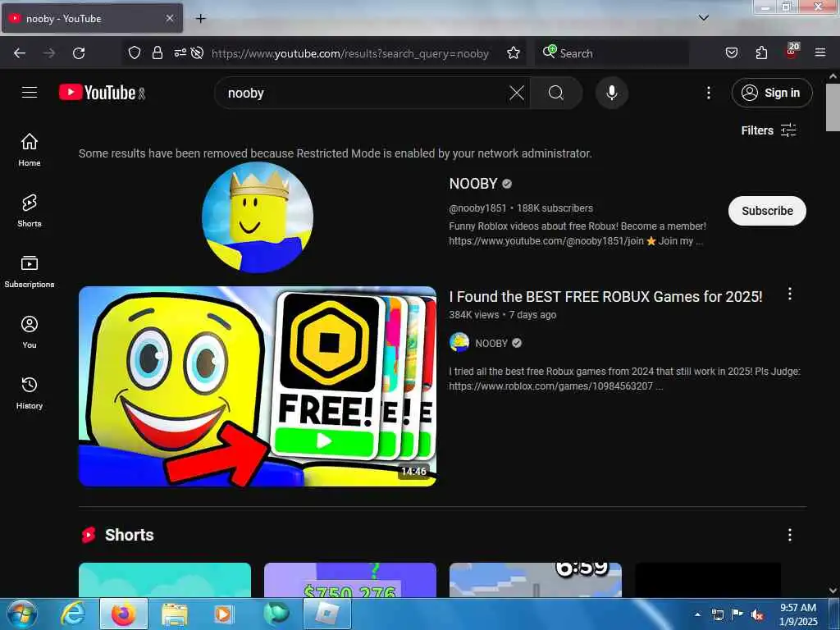This screenshot has width=840, height=630.
Task: Open History in the sidebar
Action: [30, 393]
